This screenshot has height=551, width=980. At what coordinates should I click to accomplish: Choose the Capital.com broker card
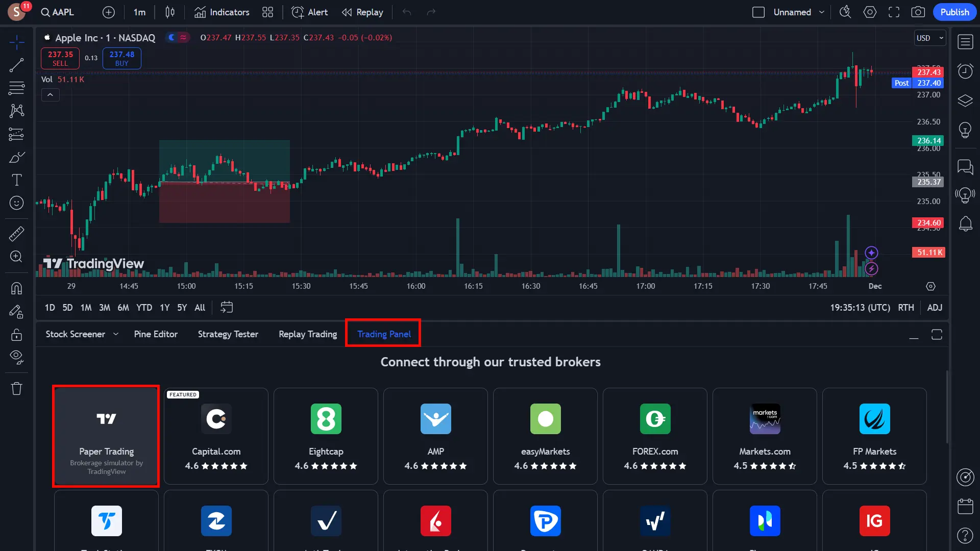(216, 436)
